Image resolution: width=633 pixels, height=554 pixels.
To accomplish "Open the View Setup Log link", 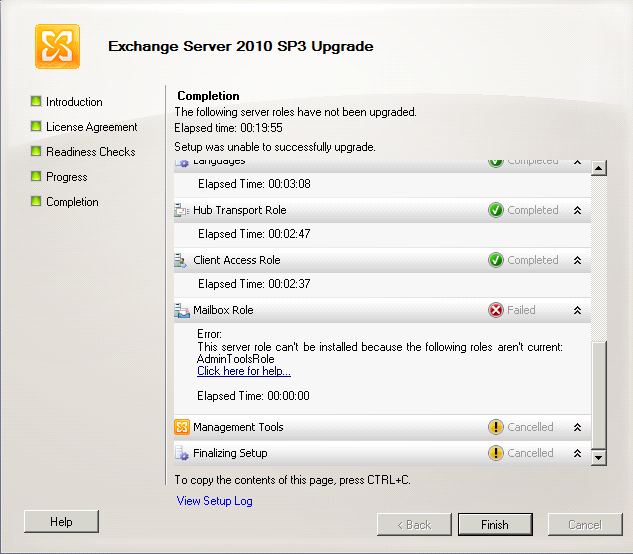I will [214, 501].
